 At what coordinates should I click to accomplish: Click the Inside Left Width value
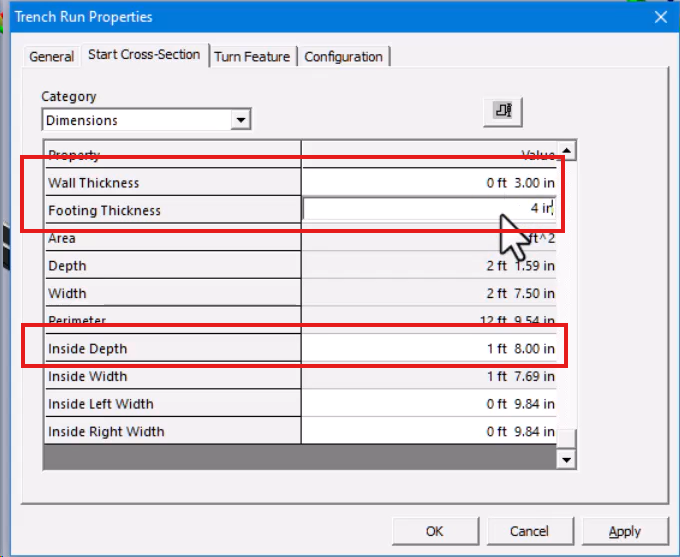428,404
